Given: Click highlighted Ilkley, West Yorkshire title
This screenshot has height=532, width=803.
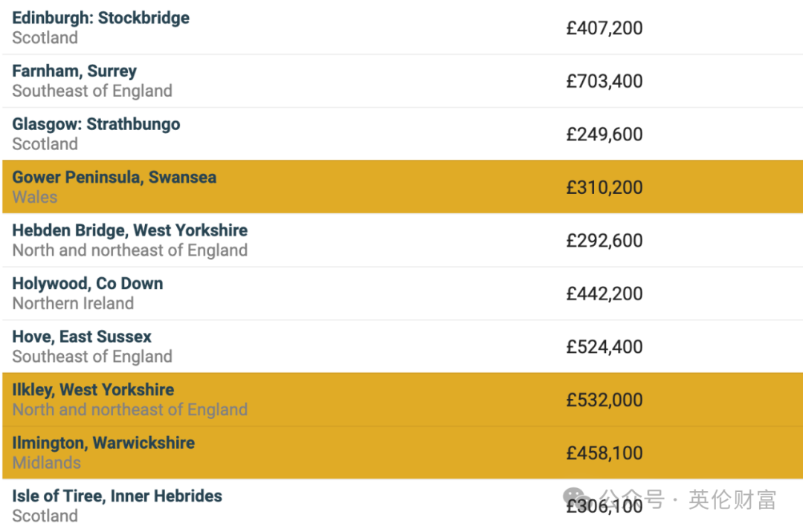Looking at the screenshot, I should tap(93, 390).
